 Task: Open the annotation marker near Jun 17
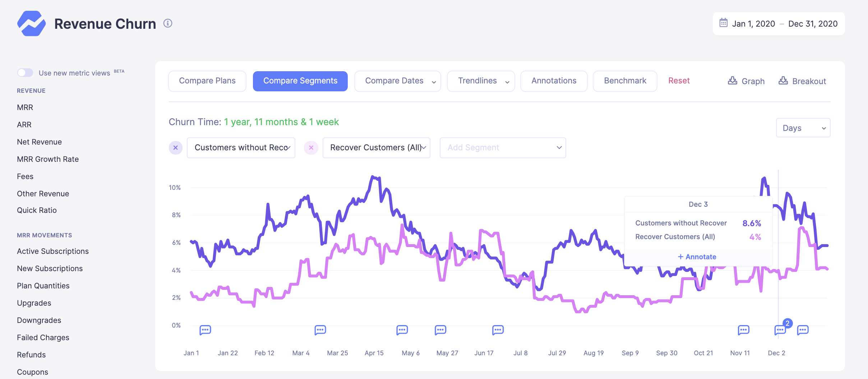[x=498, y=330]
